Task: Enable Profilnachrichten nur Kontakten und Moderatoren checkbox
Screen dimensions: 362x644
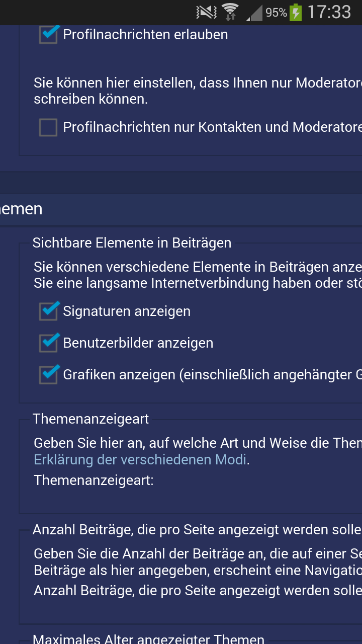Action: point(48,127)
